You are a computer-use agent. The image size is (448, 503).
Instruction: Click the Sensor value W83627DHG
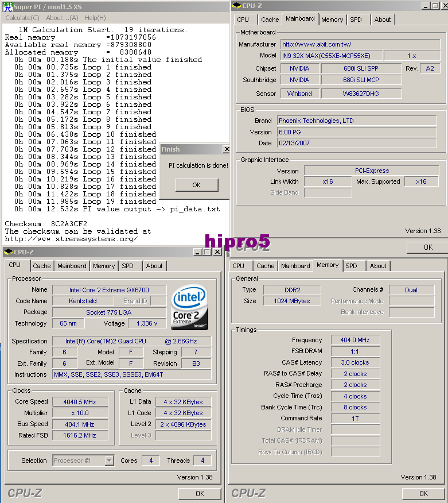point(361,94)
